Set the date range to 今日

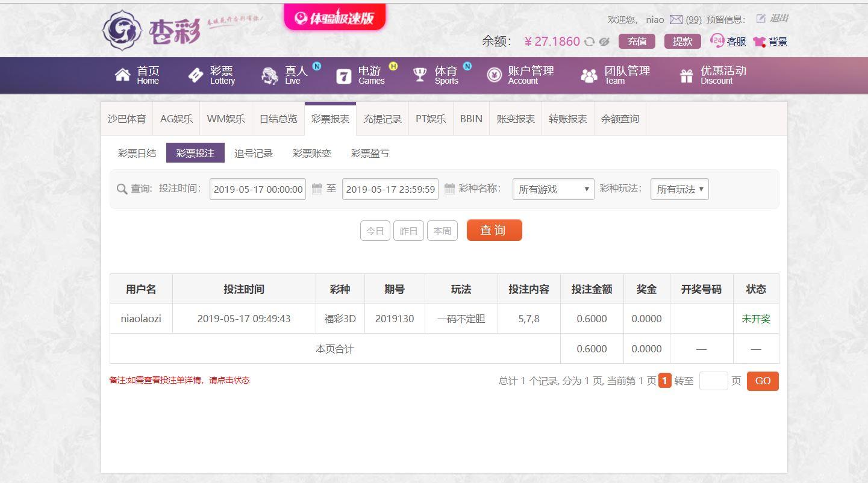375,231
